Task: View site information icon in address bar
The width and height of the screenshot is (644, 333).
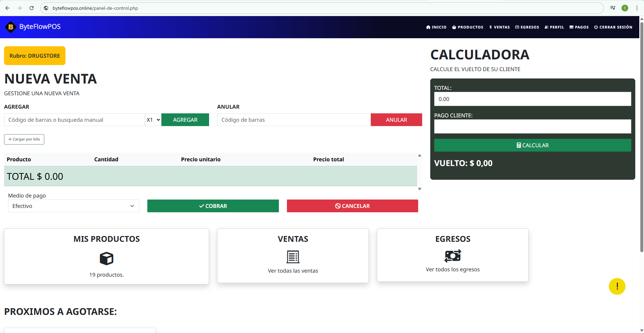Action: (x=46, y=8)
